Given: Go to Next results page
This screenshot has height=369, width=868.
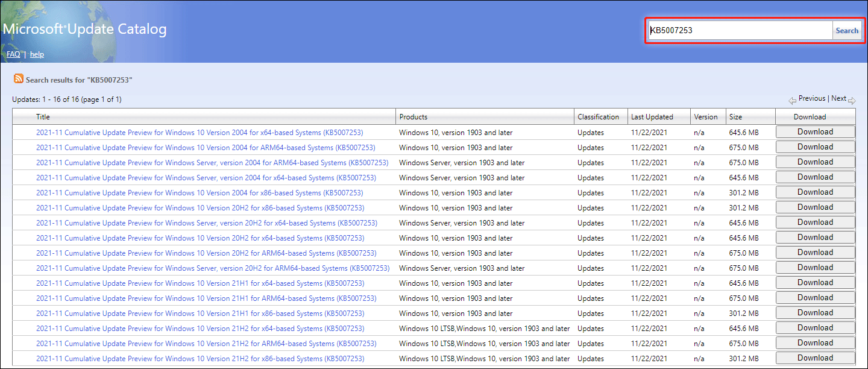Looking at the screenshot, I should (838, 98).
